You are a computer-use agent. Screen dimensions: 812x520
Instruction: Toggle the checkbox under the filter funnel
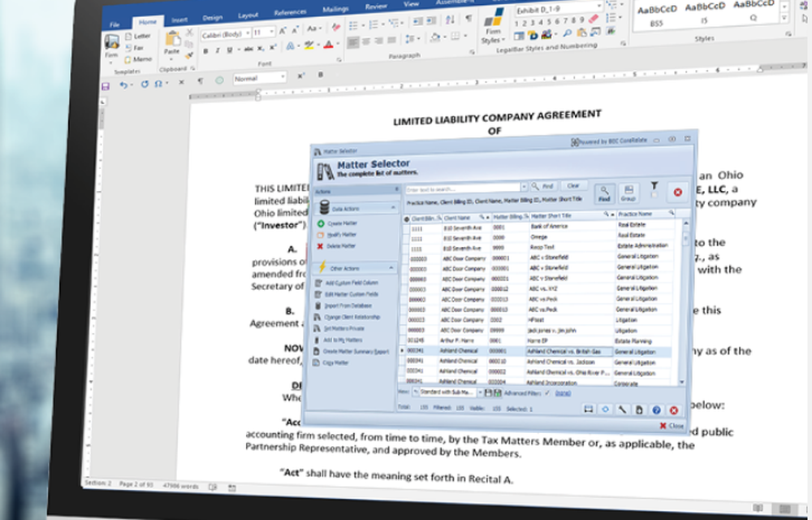(654, 195)
